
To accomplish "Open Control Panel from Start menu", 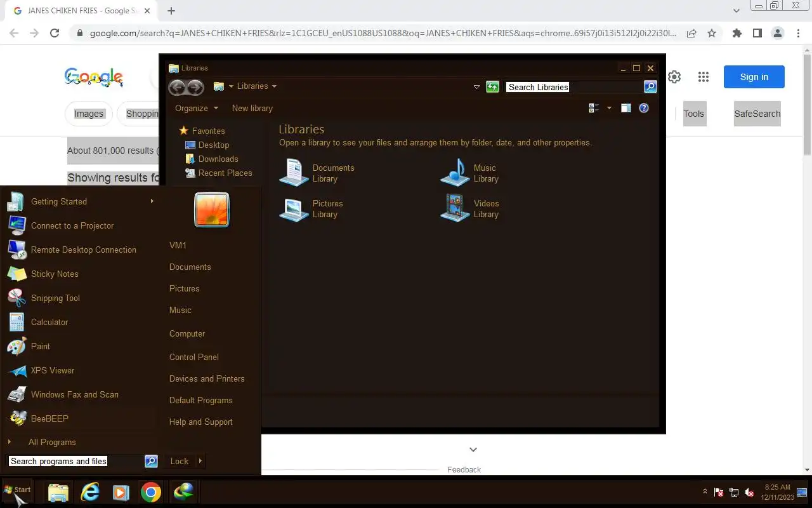I will 193,357.
